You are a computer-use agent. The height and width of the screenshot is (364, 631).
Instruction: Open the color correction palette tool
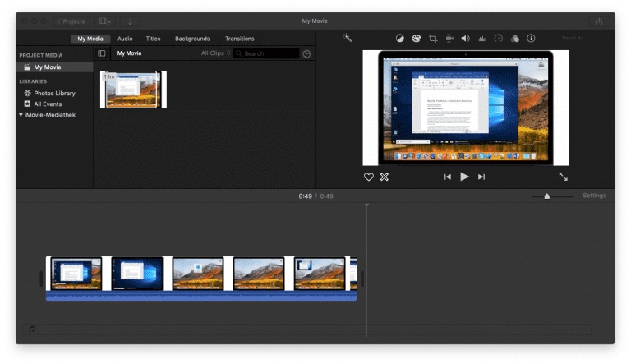tap(416, 39)
